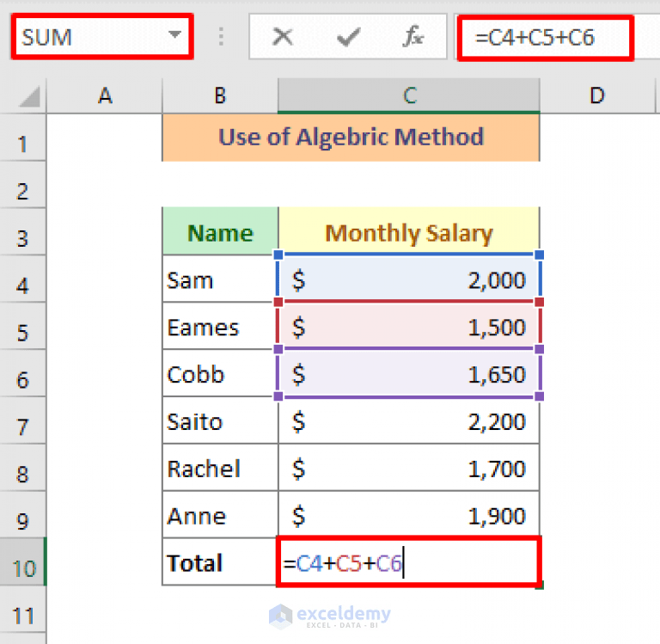Click the Name Box showing SUM
660x644 pixels.
[x=102, y=37]
